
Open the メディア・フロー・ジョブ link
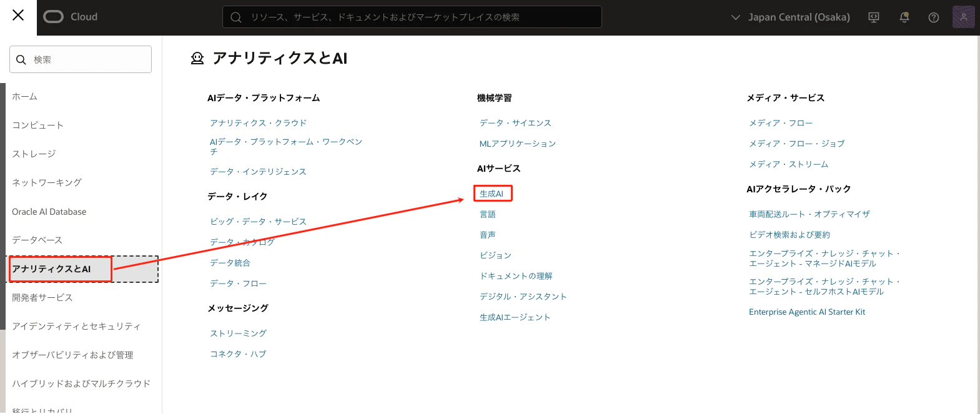click(797, 144)
